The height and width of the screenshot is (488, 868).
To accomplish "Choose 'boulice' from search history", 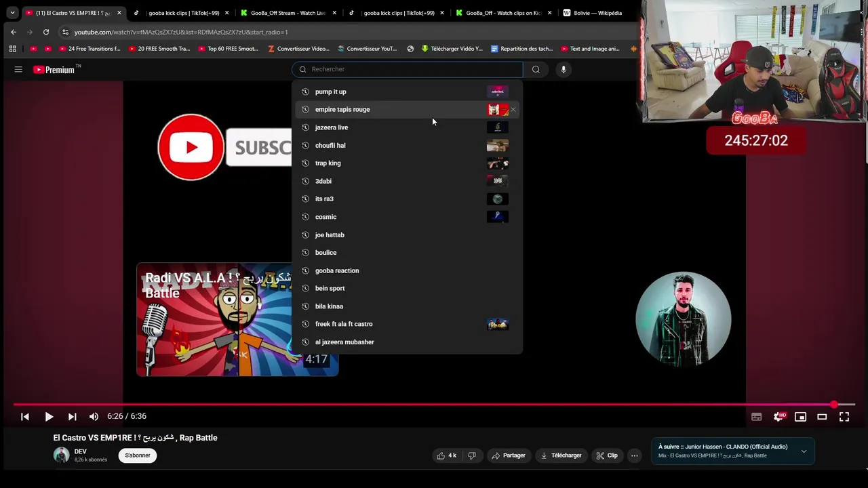I will (408, 252).
